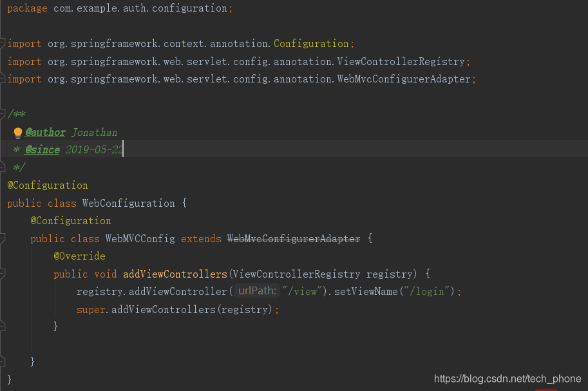The image size is (588, 391).
Task: Click the method's closing brace fold marker
Action: pyautogui.click(x=2, y=326)
